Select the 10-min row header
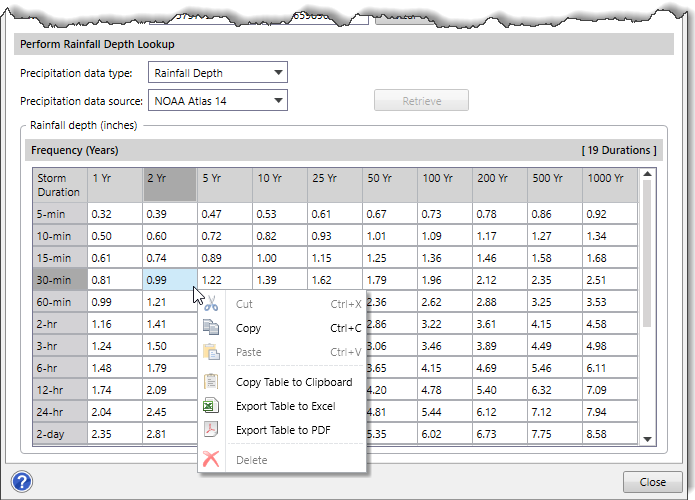 click(60, 236)
